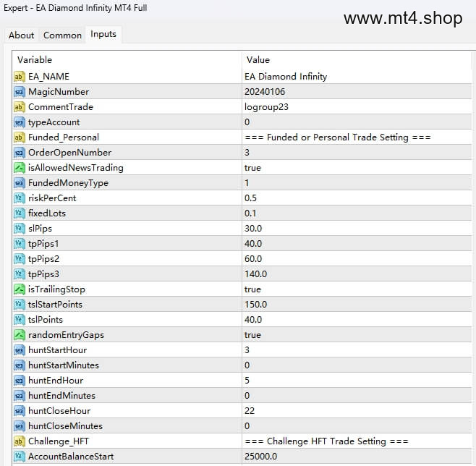Click the boolean icon beside isAllowedNewsTrading
Screen dimensions: 476x466
(x=19, y=168)
